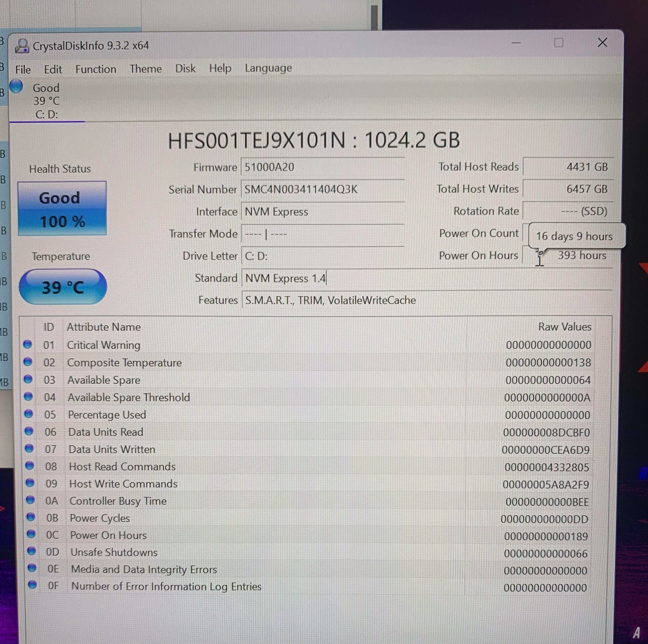Click the status orb for 0C Power On Hours
Viewport: 648px width, 644px height.
click(31, 534)
